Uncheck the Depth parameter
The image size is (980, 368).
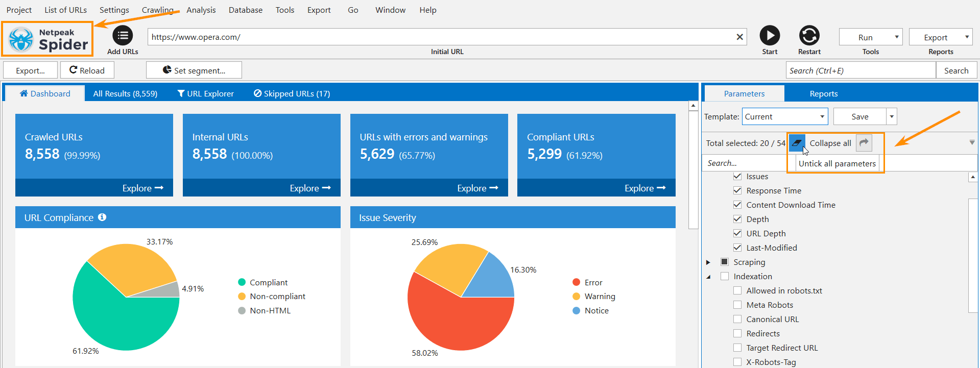click(x=737, y=219)
